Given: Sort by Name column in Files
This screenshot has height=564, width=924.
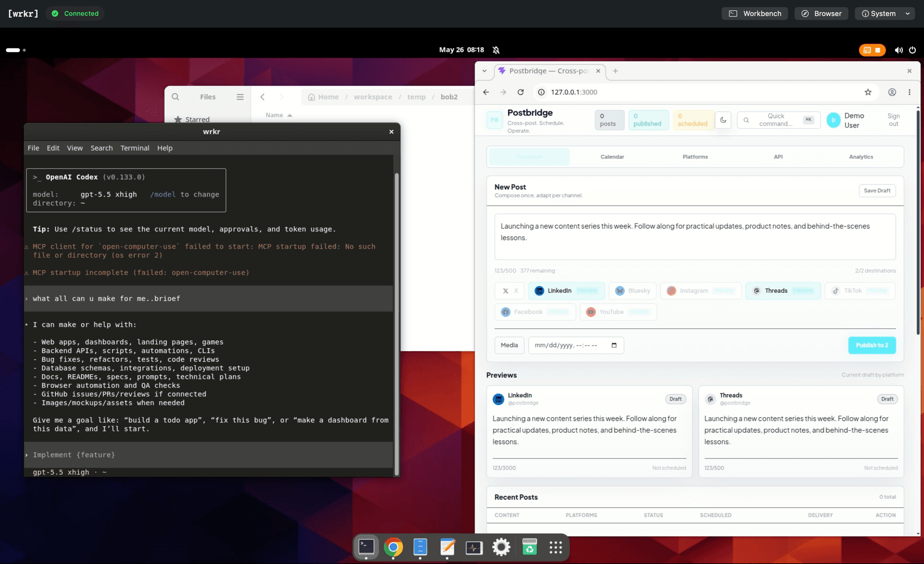Looking at the screenshot, I should [279, 115].
